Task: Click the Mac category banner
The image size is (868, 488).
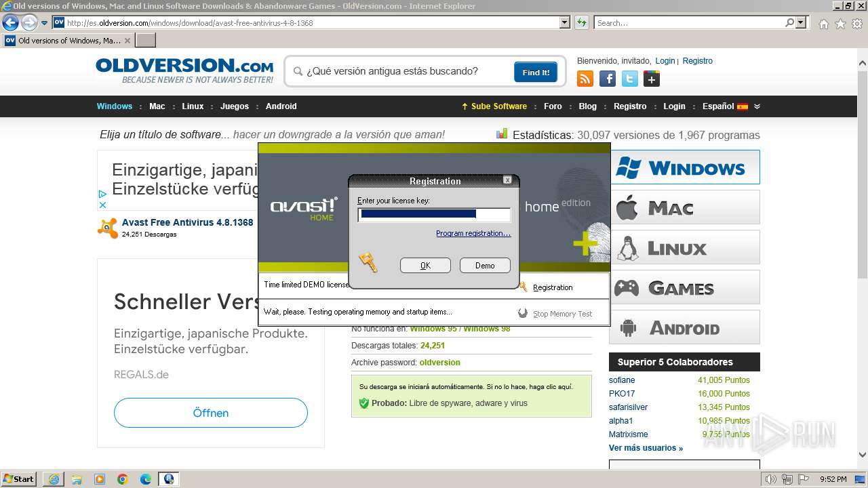Action: click(684, 207)
